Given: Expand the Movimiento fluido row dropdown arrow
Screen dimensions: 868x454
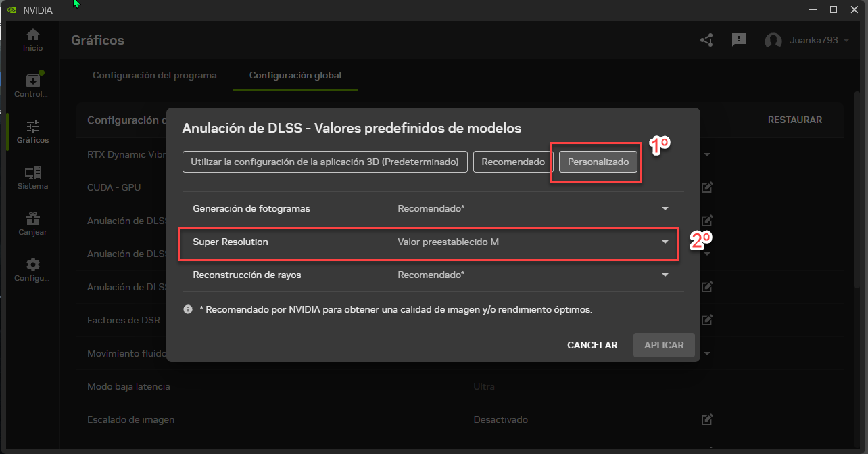Looking at the screenshot, I should click(707, 353).
